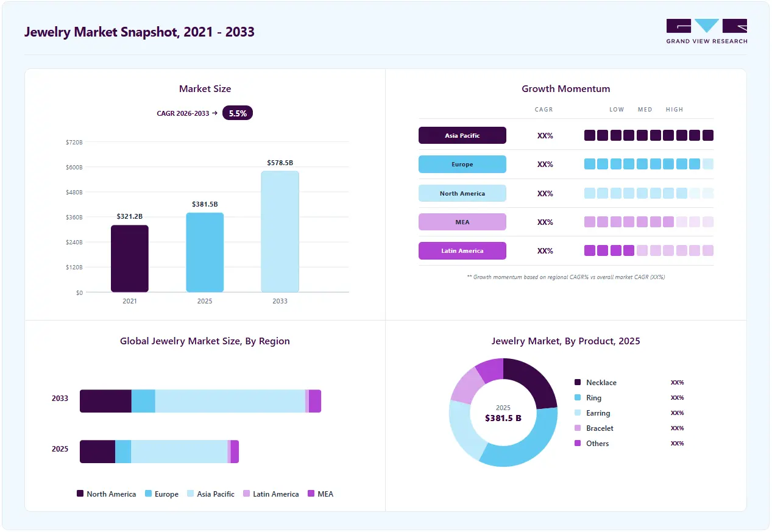Click the Others XX% share value

click(x=677, y=444)
